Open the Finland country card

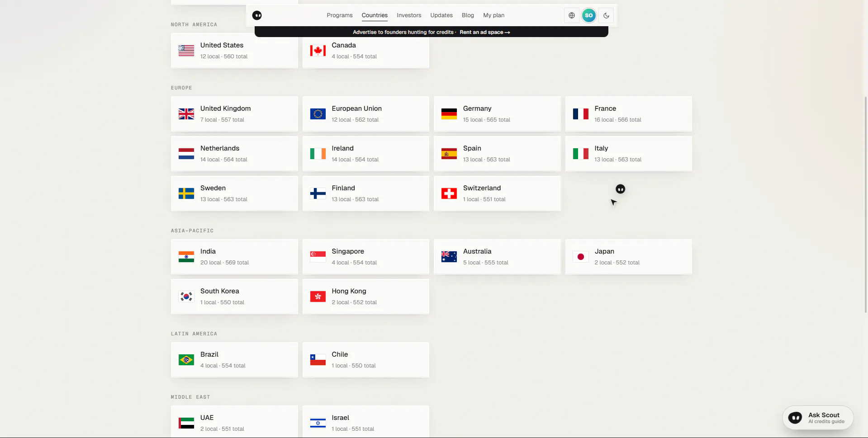click(x=365, y=193)
